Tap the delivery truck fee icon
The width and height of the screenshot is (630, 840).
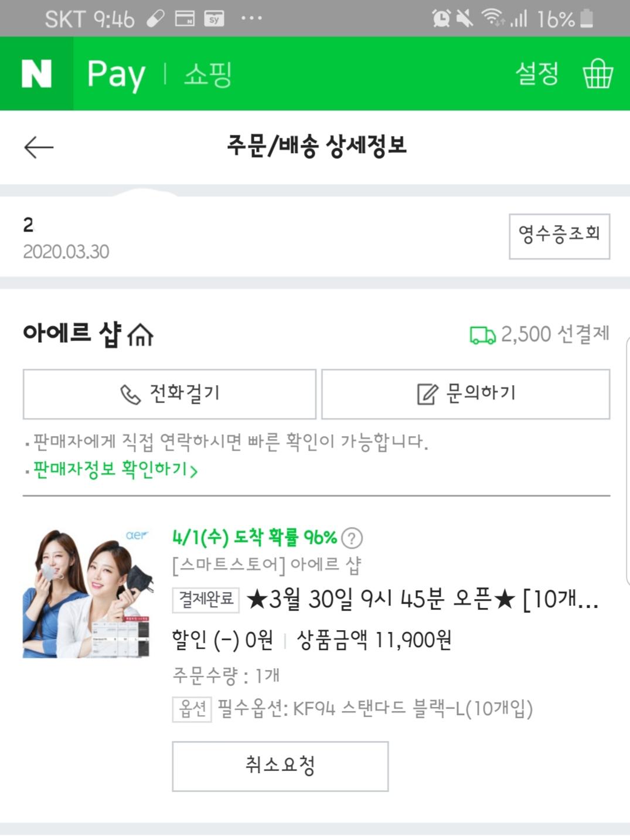pyautogui.click(x=482, y=335)
